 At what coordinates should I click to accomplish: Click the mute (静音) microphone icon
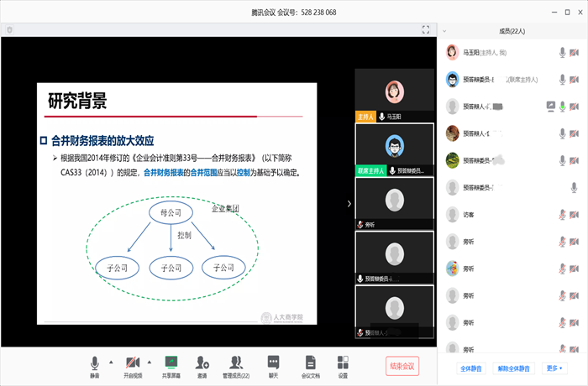click(x=95, y=363)
